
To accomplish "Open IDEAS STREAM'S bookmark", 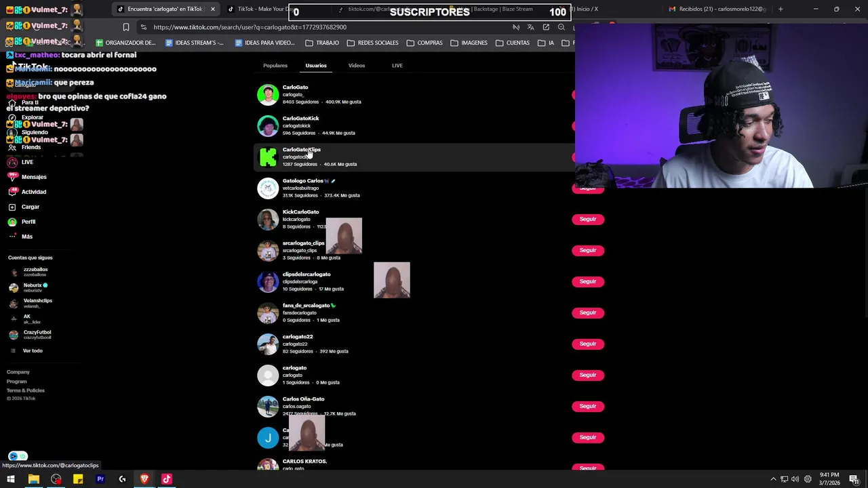I will point(194,43).
